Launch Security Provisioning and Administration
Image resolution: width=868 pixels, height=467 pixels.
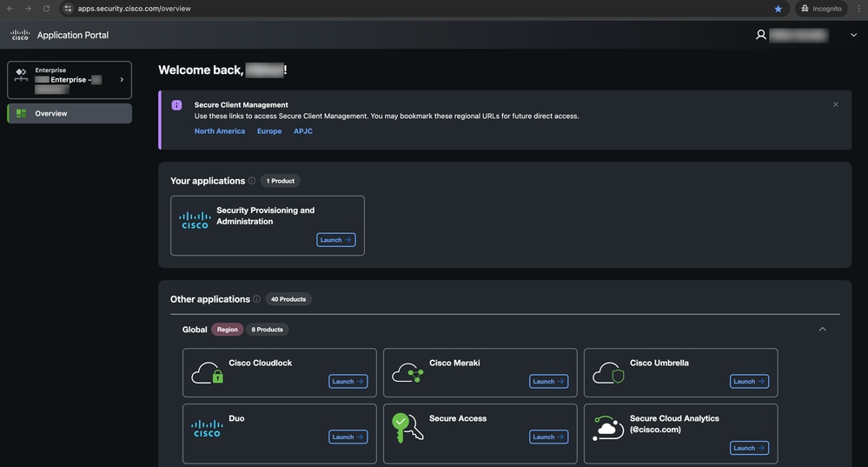[336, 240]
